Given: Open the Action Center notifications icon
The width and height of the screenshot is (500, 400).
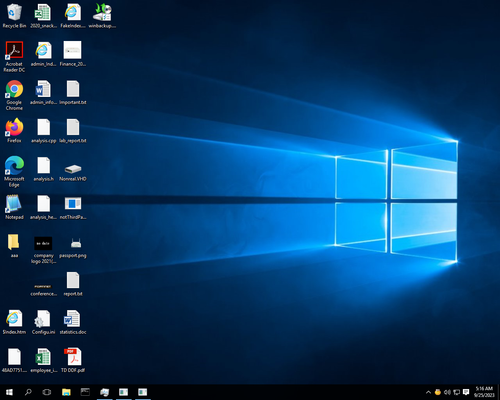Looking at the screenshot, I should (x=466, y=392).
